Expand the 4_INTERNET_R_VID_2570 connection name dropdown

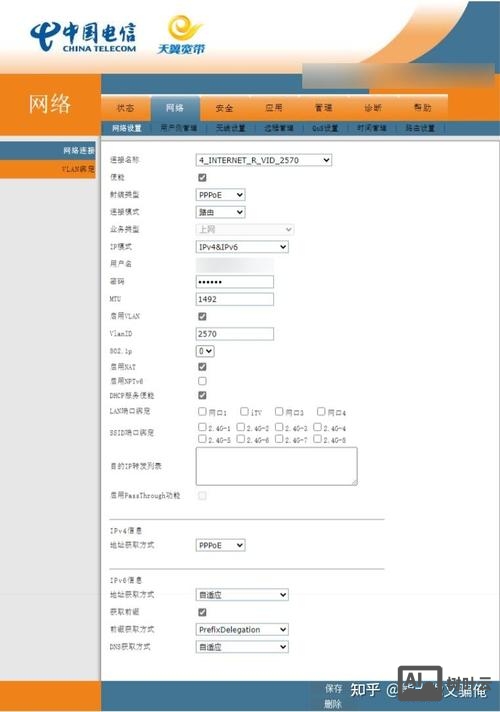tap(263, 160)
